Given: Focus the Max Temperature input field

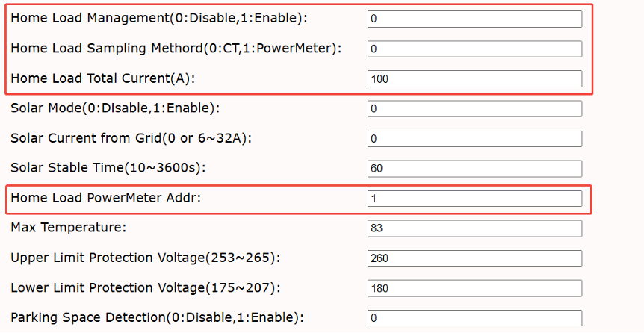Looking at the screenshot, I should click(x=475, y=228).
